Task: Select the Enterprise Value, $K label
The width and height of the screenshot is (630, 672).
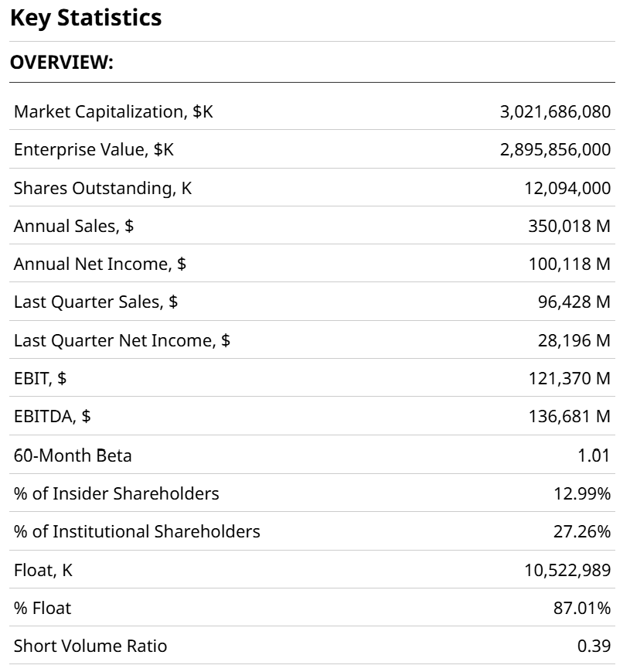Action: tap(94, 149)
